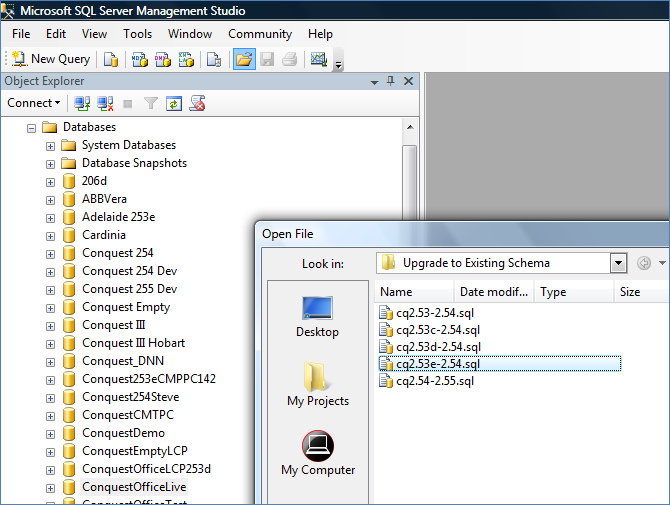Click the last Object Explorer toolbar icon

(x=197, y=103)
